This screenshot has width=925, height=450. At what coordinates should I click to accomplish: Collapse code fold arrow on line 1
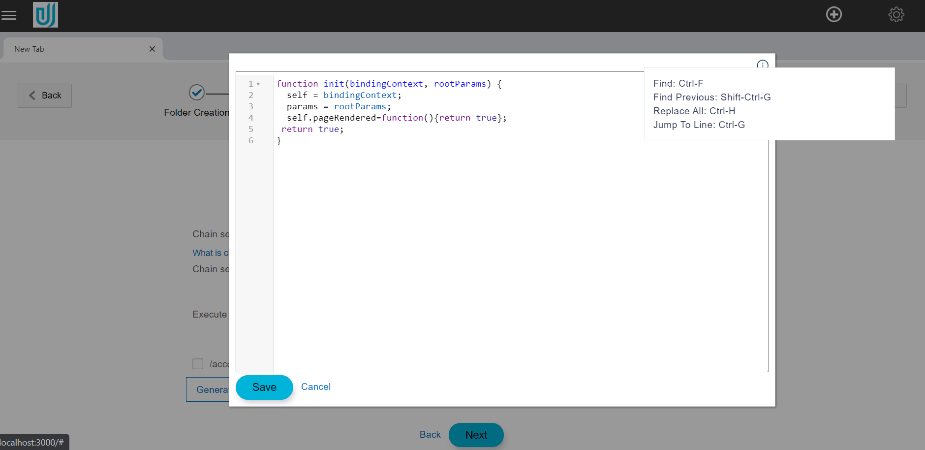click(x=258, y=84)
